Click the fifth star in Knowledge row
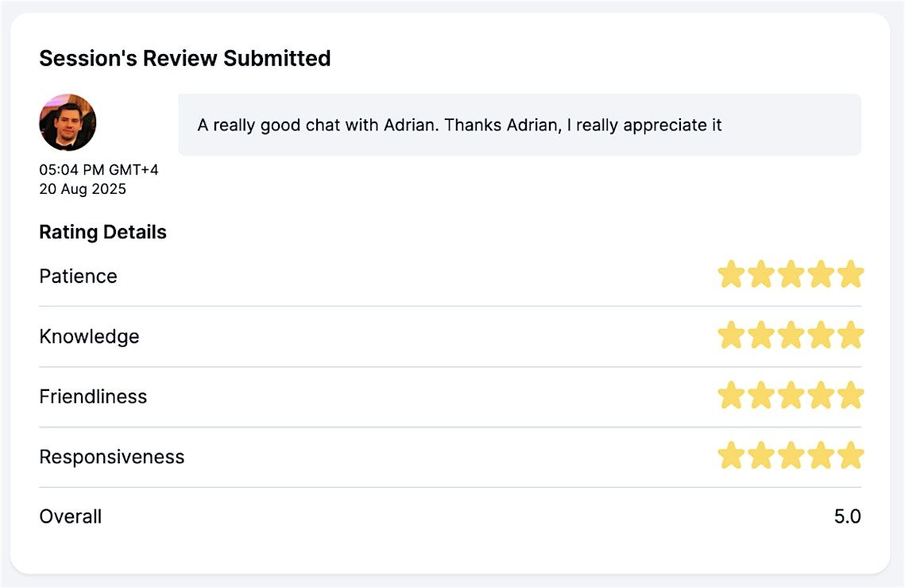 pyautogui.click(x=850, y=335)
